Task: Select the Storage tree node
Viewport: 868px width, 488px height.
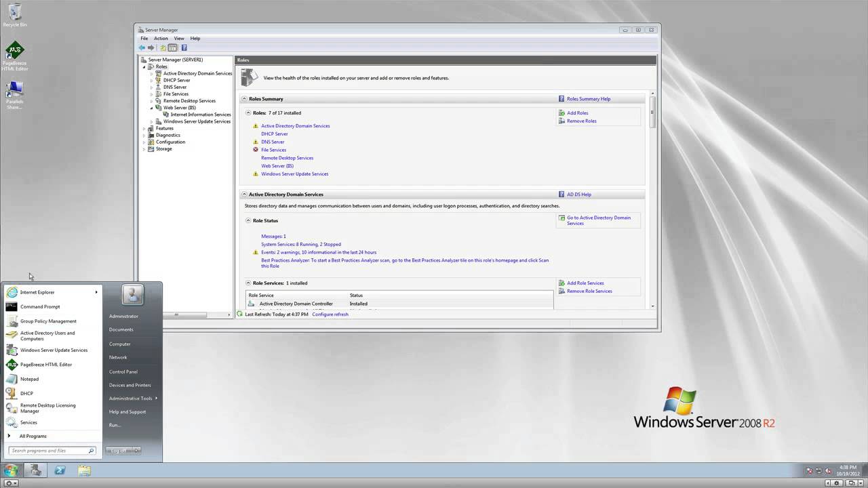Action: coord(164,148)
